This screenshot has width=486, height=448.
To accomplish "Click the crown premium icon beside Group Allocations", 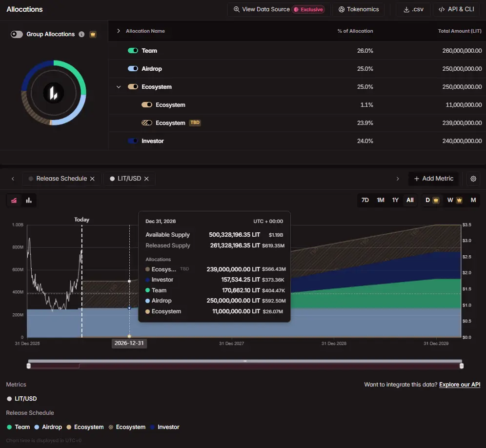I will 93,34.
